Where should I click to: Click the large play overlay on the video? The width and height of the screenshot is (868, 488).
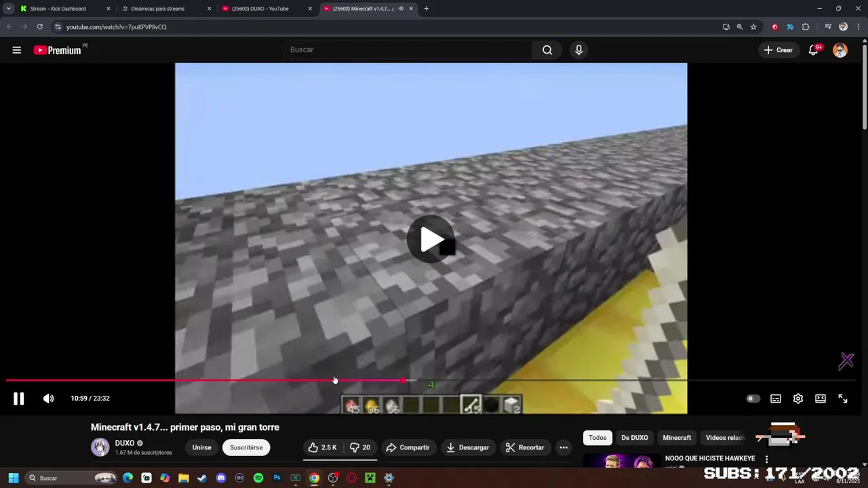tap(431, 239)
